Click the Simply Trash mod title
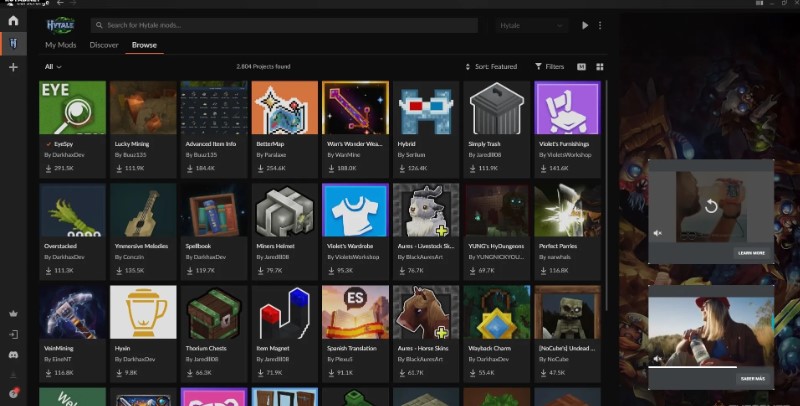The image size is (800, 406). [x=484, y=144]
